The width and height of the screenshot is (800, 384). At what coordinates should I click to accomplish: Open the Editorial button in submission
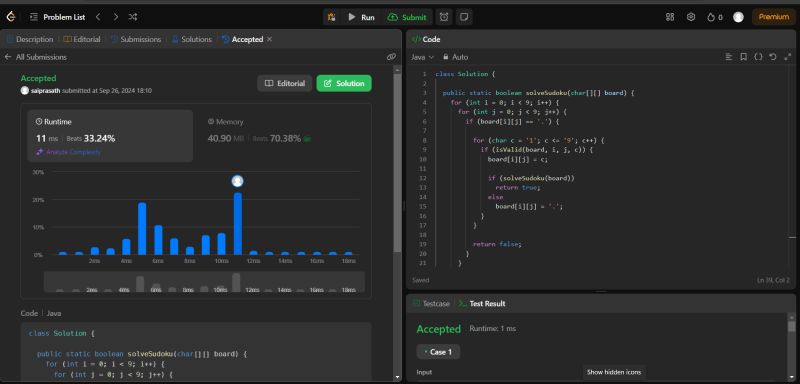[x=285, y=83]
